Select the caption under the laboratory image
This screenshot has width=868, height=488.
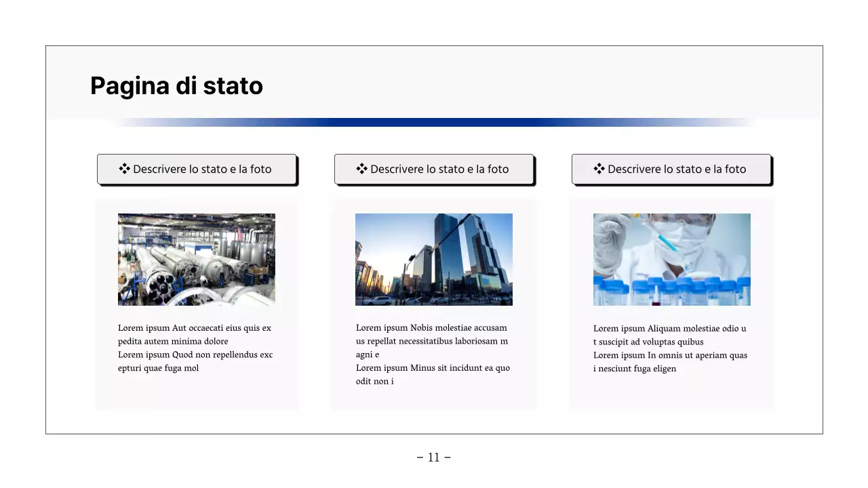click(x=670, y=348)
